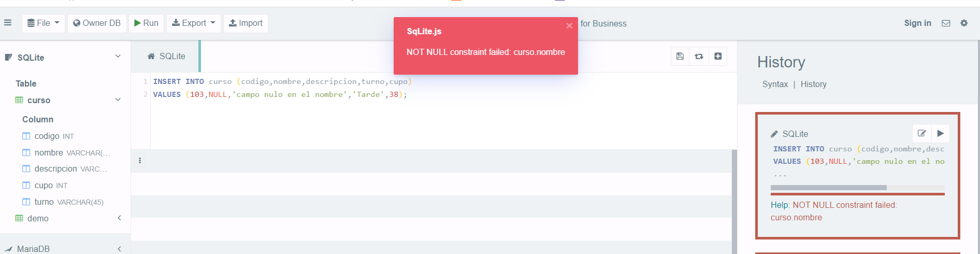The image size is (980, 254).
Task: Click the Column heading in sidebar
Action: [x=38, y=119]
